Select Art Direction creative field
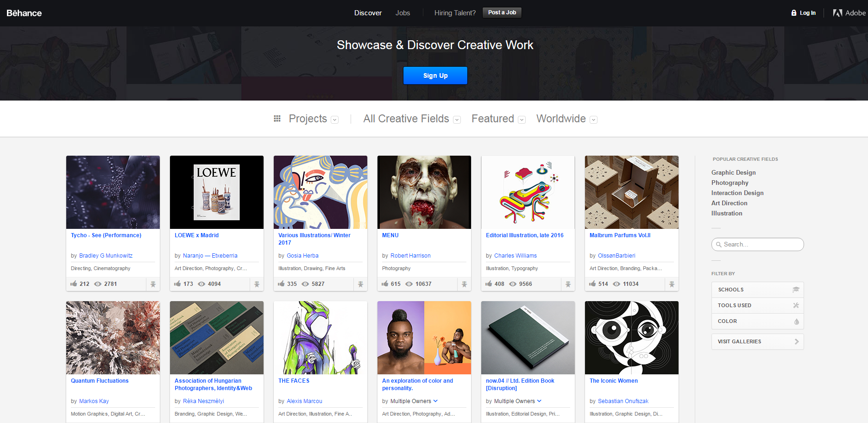868x423 pixels. pos(730,203)
